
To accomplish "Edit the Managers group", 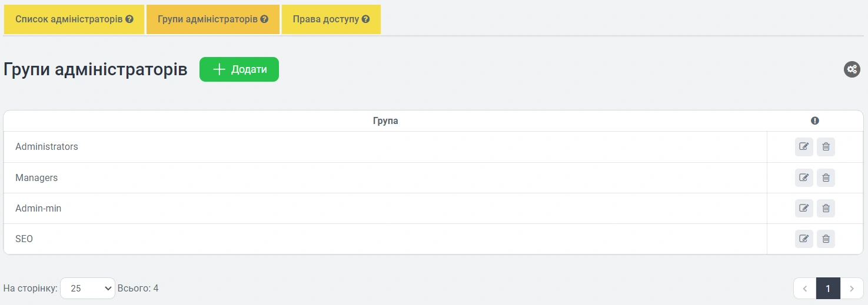I will 804,177.
